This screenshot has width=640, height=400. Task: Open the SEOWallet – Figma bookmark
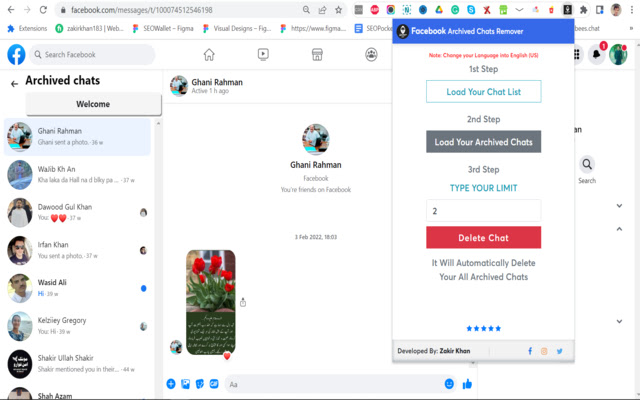[163, 28]
